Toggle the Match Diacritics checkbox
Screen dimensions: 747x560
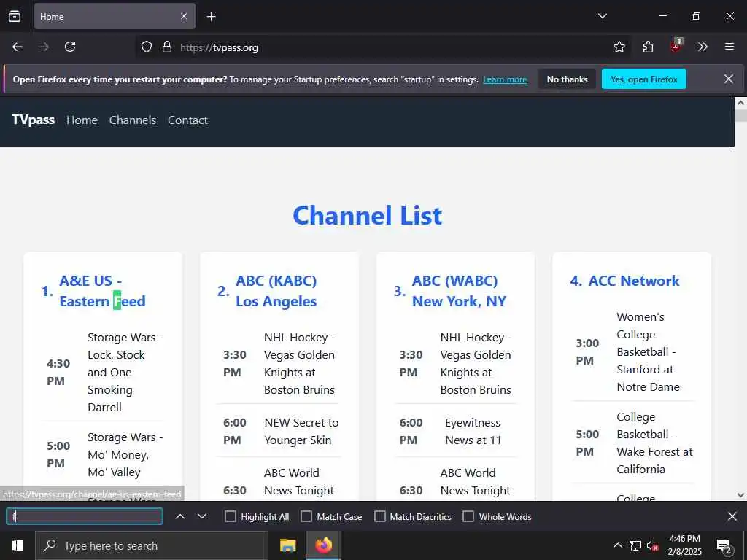pos(379,517)
